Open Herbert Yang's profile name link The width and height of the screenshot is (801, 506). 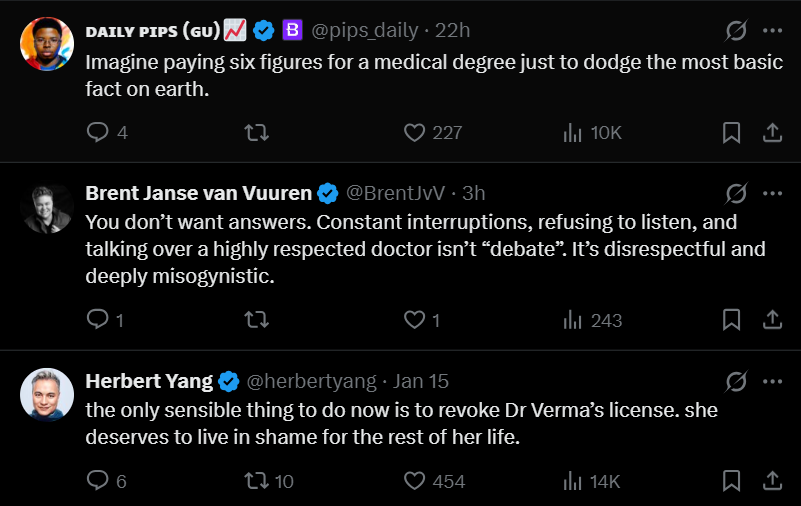pyautogui.click(x=149, y=381)
